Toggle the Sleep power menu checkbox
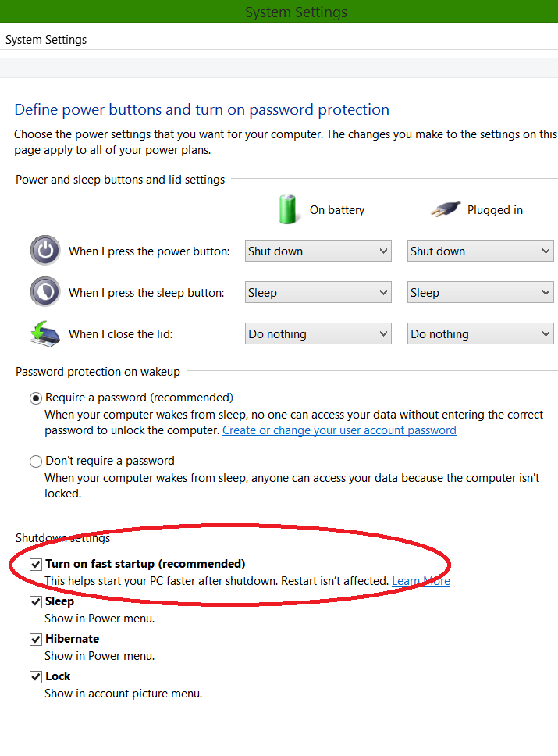 [36, 602]
